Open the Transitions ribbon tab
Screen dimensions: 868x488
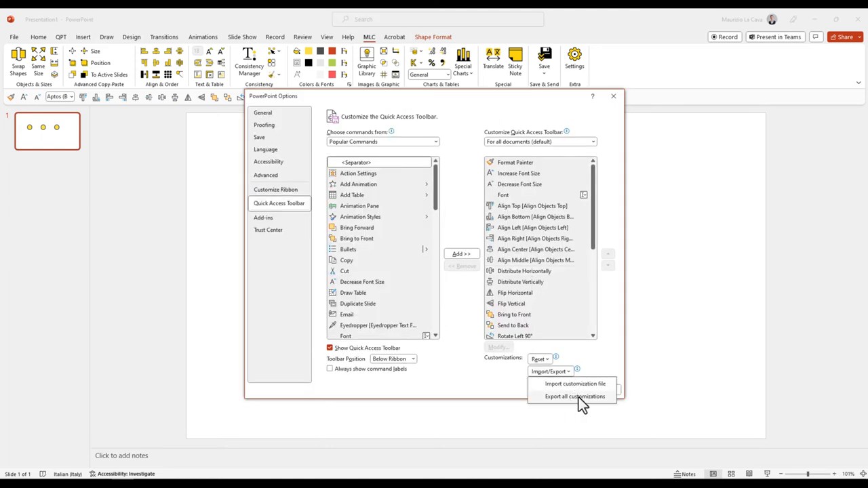pyautogui.click(x=164, y=37)
